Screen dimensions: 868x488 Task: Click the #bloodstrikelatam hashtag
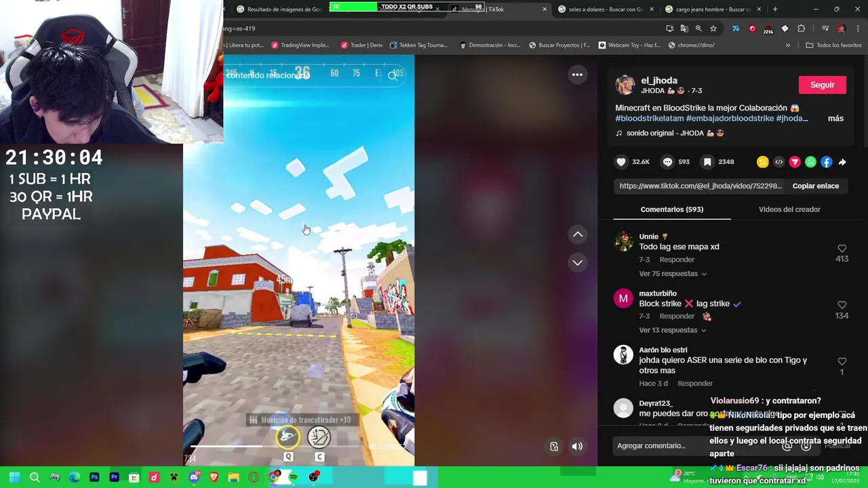650,119
